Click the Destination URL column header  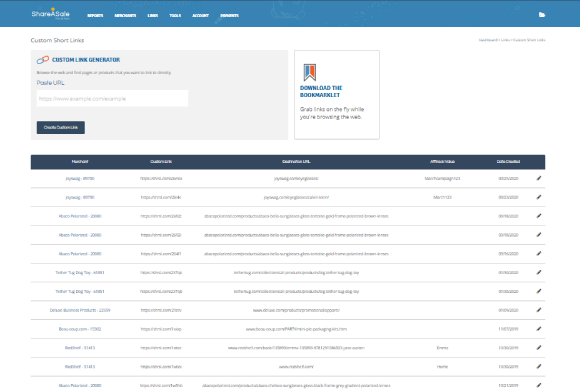296,162
